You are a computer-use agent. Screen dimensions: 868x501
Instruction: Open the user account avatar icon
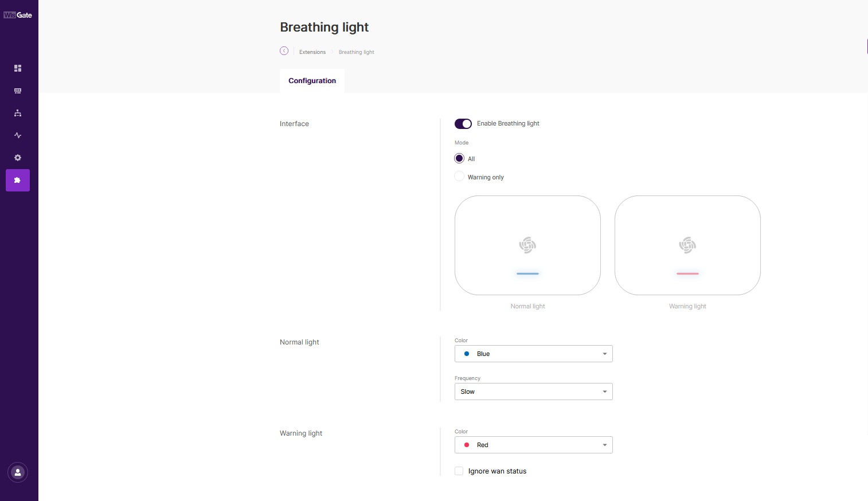(x=18, y=472)
